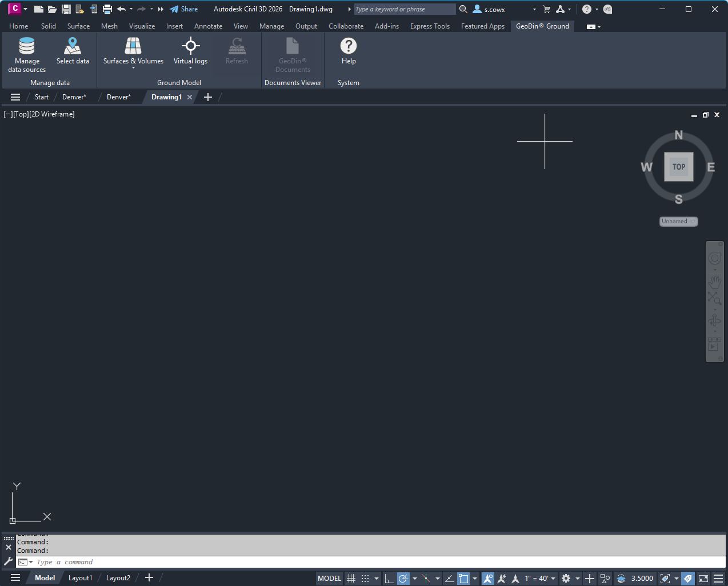Expand the object snap settings dropdown

coord(474,579)
